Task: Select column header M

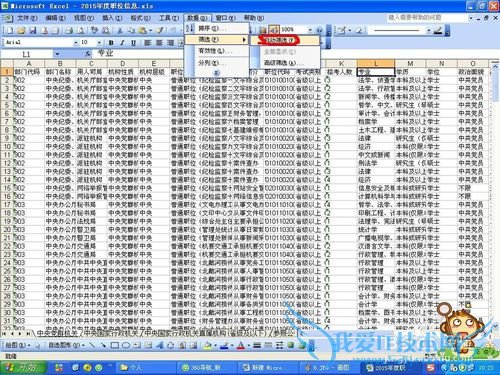Action: point(410,63)
